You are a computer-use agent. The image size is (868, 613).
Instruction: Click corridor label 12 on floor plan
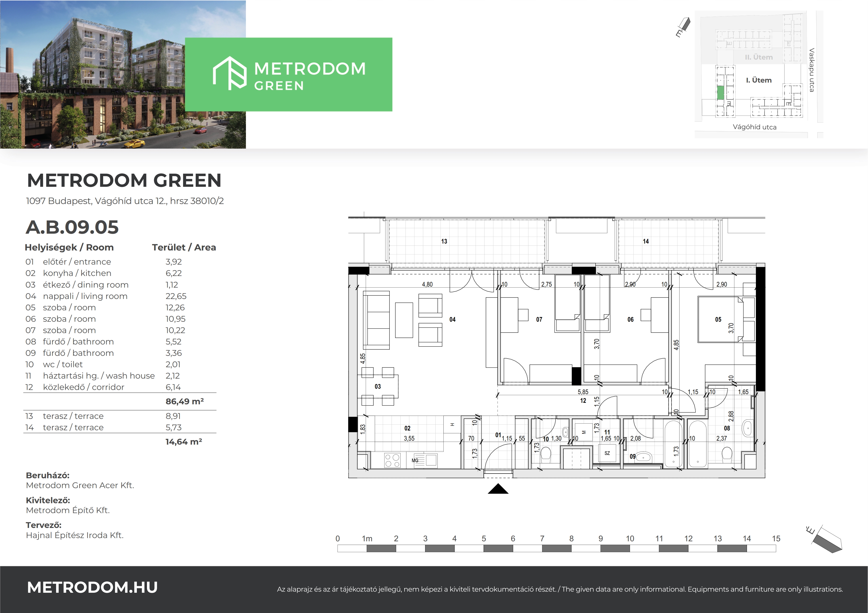tap(583, 401)
